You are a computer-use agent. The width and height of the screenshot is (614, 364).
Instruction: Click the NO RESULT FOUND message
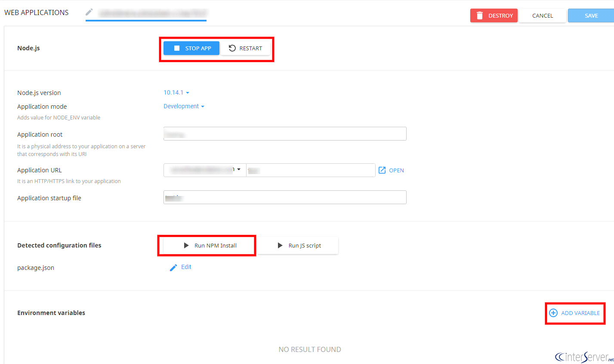click(x=310, y=349)
